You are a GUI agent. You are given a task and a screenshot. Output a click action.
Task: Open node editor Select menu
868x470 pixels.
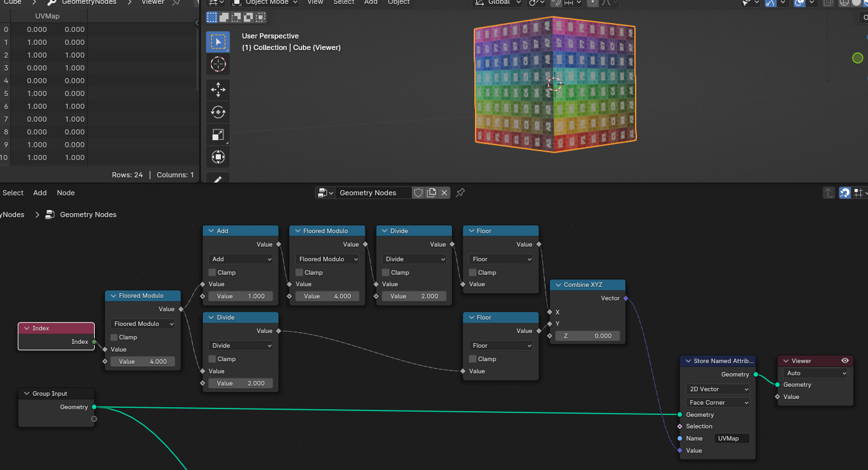[x=13, y=193]
